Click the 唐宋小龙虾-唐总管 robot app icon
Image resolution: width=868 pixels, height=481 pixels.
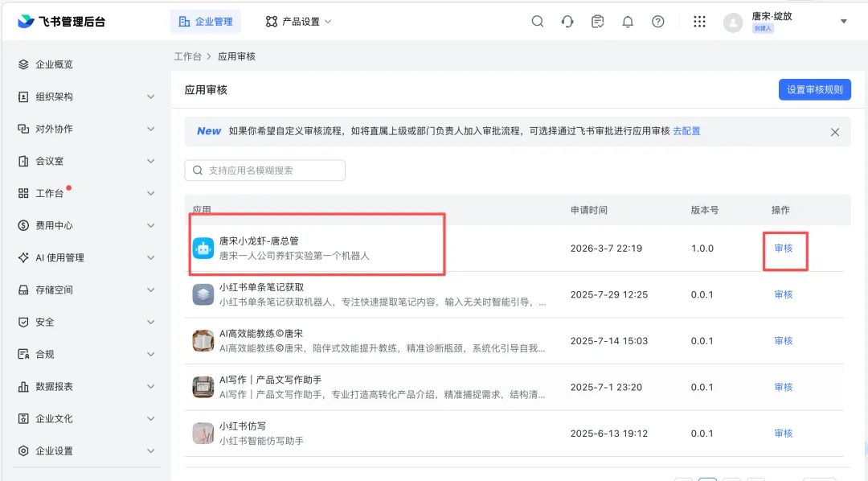(x=203, y=249)
